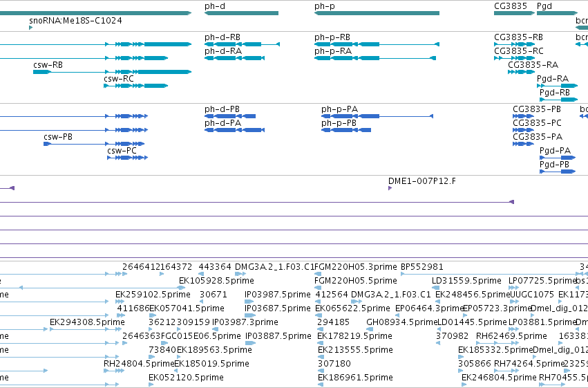The image size is (588, 388).
Task: Click the CG3835-PB protein label
Action: [537, 109]
